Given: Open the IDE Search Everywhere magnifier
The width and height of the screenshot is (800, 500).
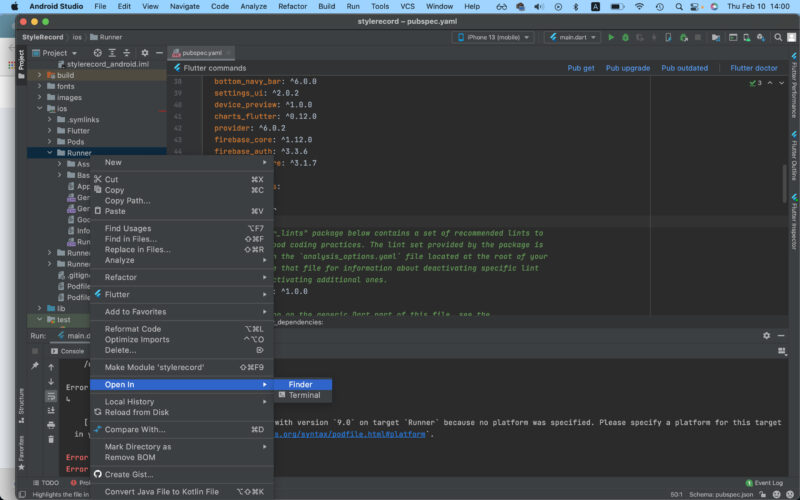Looking at the screenshot, I should [778, 37].
